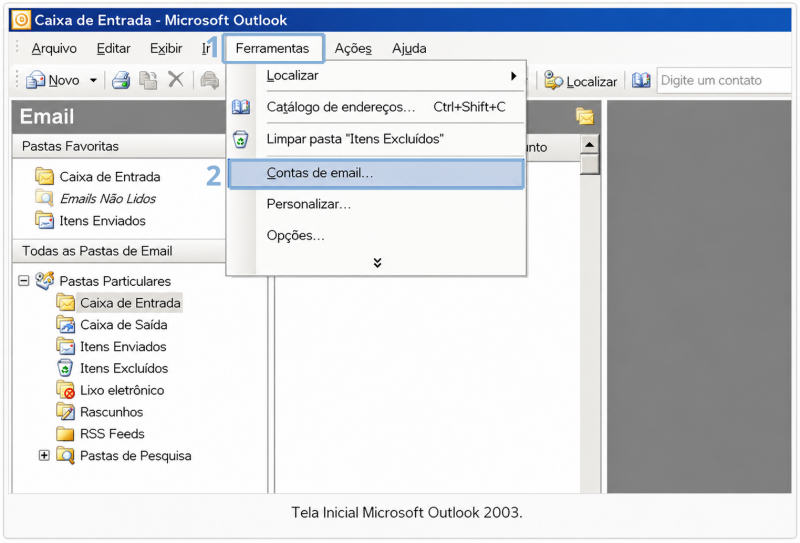Click the Novo mail toolbar button
This screenshot has width=800, height=543.
53,80
